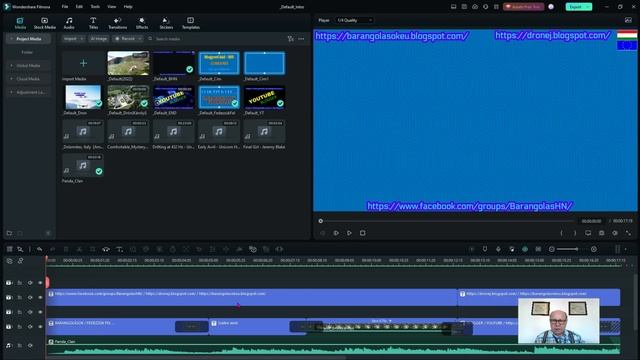
Task: Click the link chain icon above track headers
Action: pos(20,261)
